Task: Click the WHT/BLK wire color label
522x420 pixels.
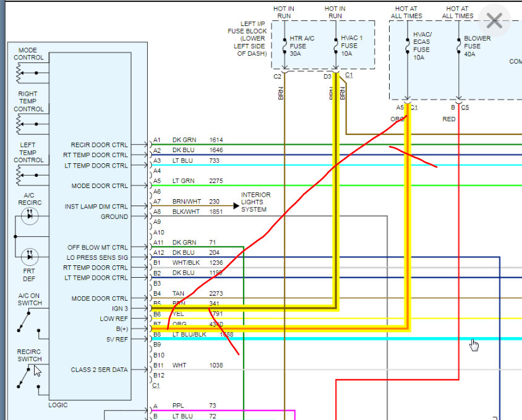Action: [186, 263]
